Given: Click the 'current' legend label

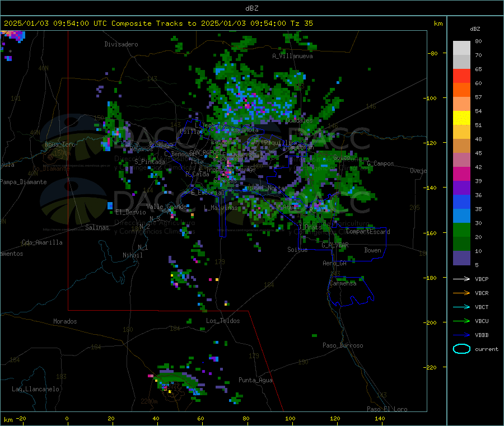Looking at the screenshot, I should pyautogui.click(x=486, y=349).
